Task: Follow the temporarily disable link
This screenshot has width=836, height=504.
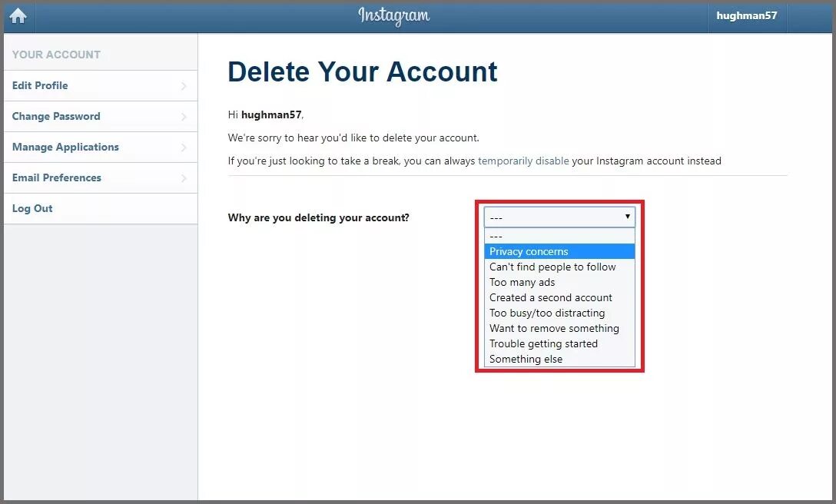Action: click(x=523, y=161)
